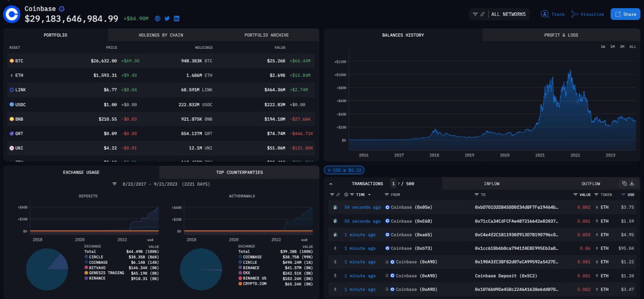The width and height of the screenshot is (644, 299).
Task: Open the Coinbase Twitter profile icon
Action: pyautogui.click(x=167, y=19)
